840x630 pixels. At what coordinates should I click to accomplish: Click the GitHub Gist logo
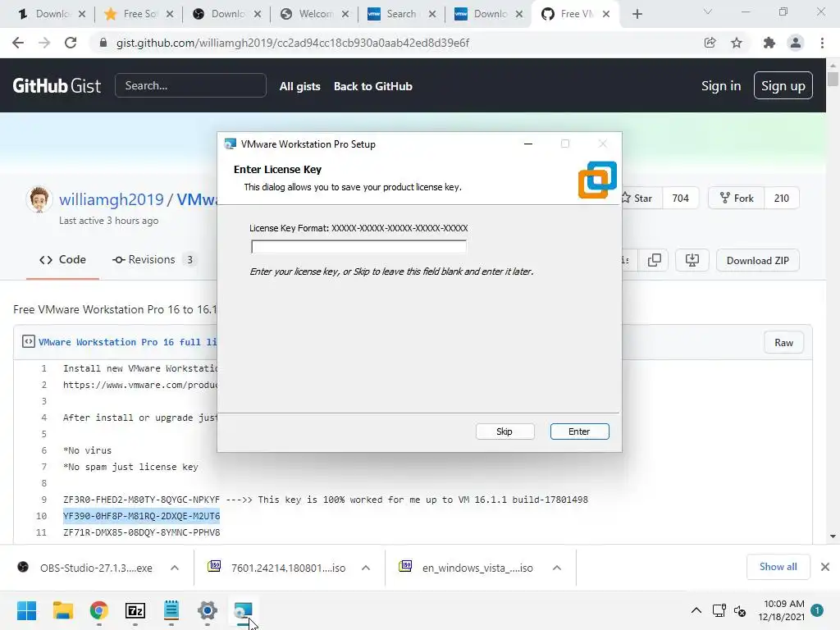point(57,85)
